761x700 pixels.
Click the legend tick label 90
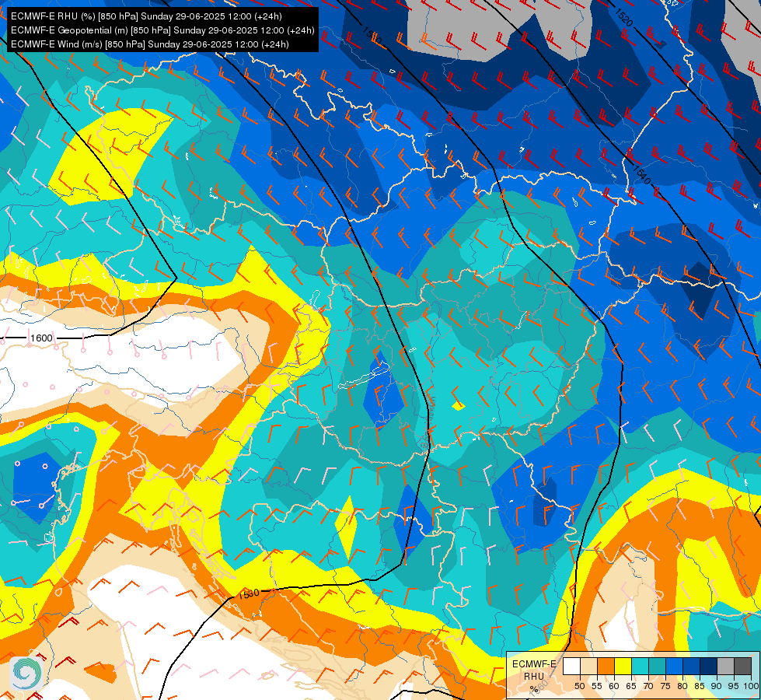tap(717, 686)
